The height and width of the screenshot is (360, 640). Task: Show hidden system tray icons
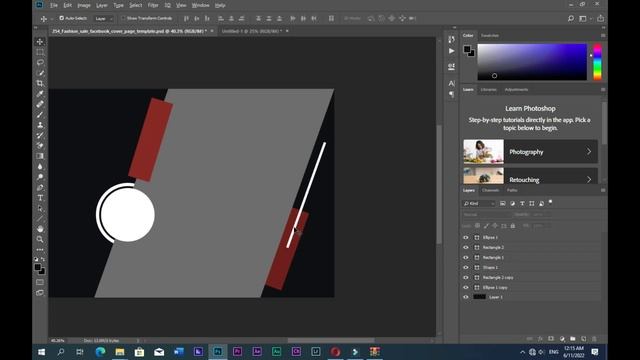click(x=522, y=352)
